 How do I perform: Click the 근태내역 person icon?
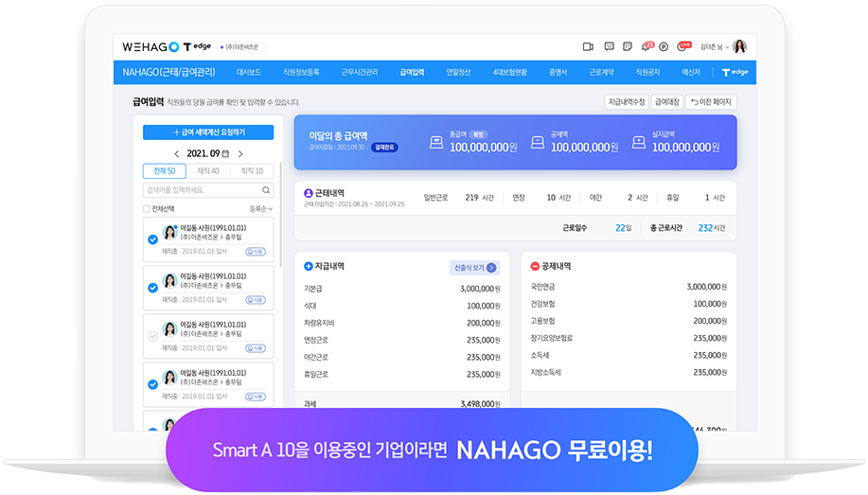click(309, 193)
